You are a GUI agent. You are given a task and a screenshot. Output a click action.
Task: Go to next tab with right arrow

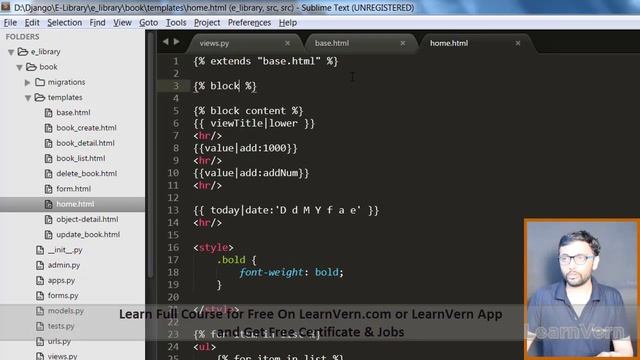click(x=176, y=42)
